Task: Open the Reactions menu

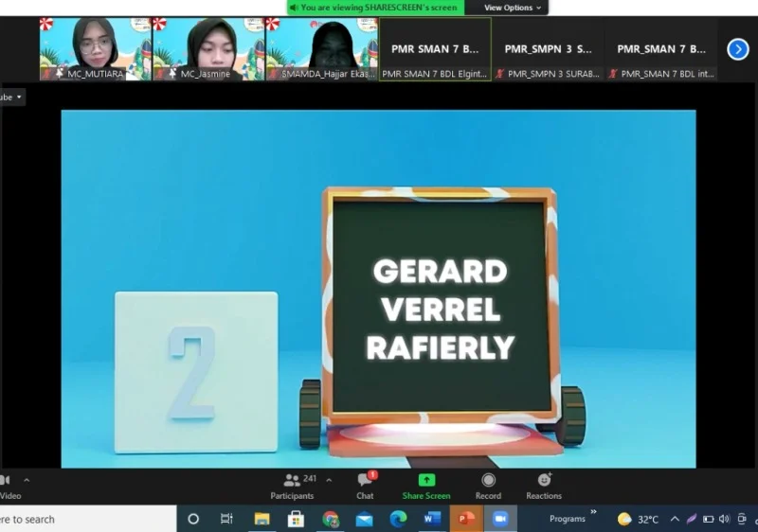Action: tap(544, 484)
